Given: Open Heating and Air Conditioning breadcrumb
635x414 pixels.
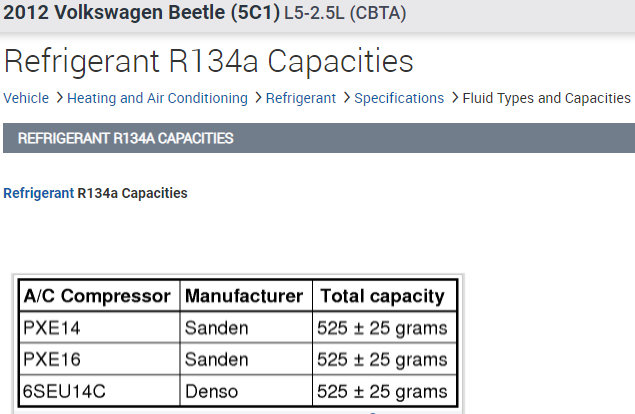Looking at the screenshot, I should (156, 98).
